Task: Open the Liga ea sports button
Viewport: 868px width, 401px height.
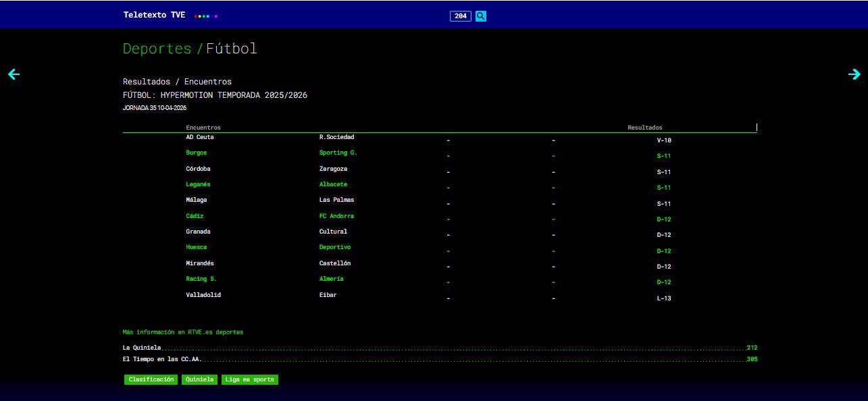Action: (x=250, y=379)
